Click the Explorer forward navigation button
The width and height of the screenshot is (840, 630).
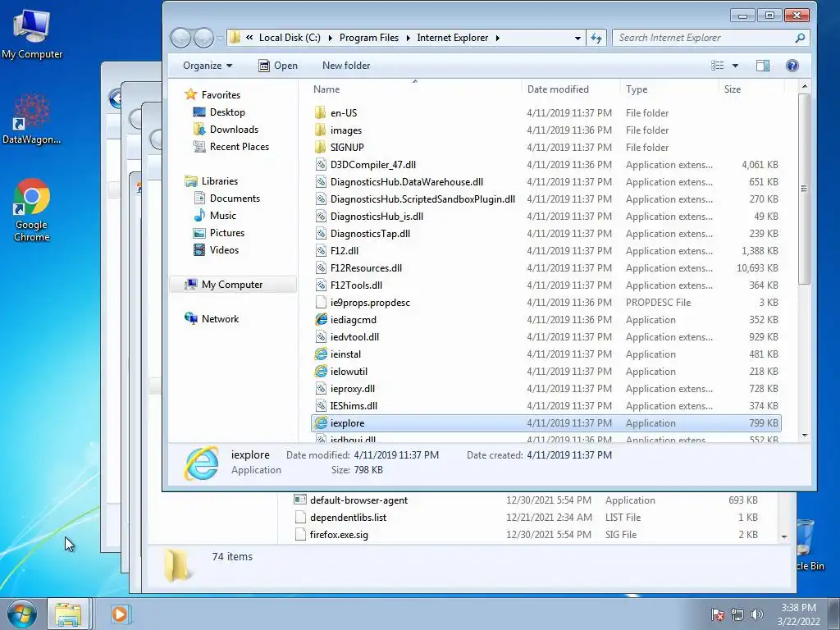[203, 38]
